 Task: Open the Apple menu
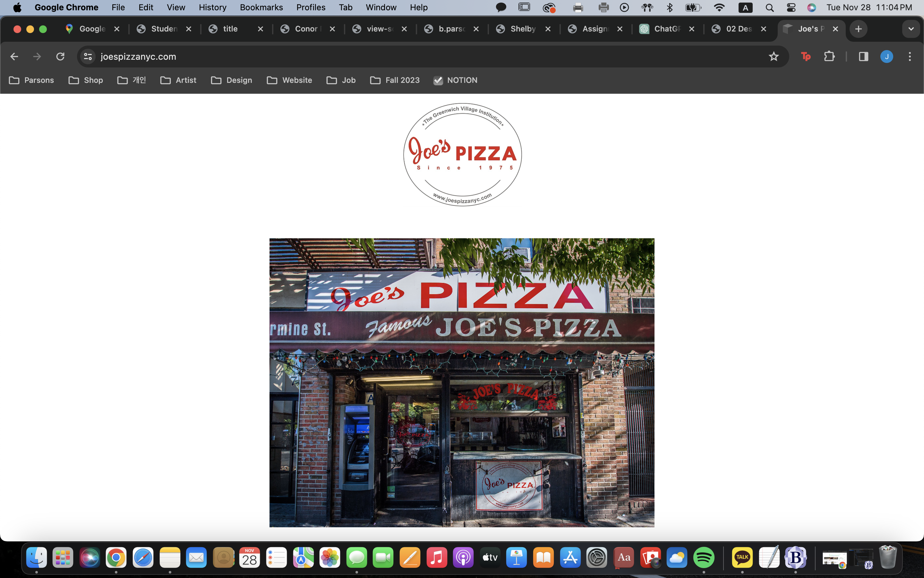point(17,8)
